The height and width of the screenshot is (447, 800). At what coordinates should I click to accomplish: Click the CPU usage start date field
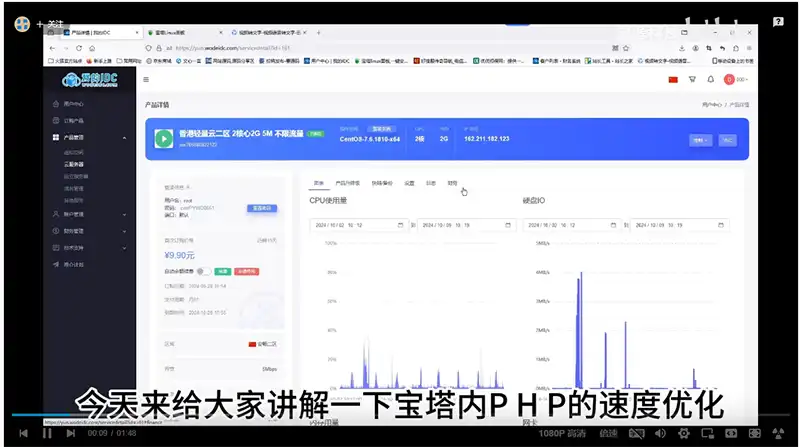358,225
